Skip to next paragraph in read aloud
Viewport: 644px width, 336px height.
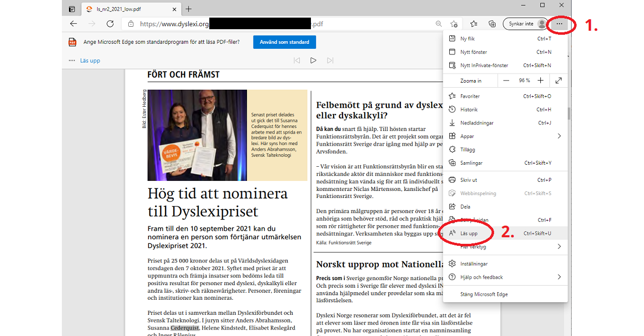click(x=330, y=60)
